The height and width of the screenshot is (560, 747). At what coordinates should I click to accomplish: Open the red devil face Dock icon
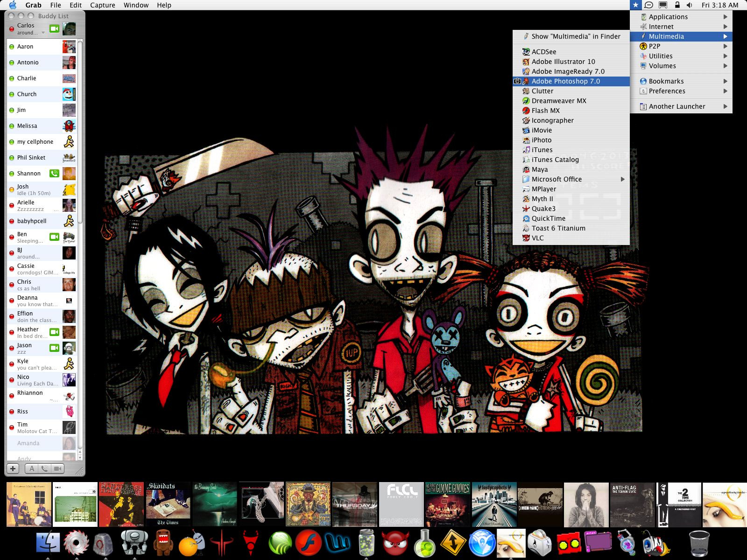click(395, 544)
